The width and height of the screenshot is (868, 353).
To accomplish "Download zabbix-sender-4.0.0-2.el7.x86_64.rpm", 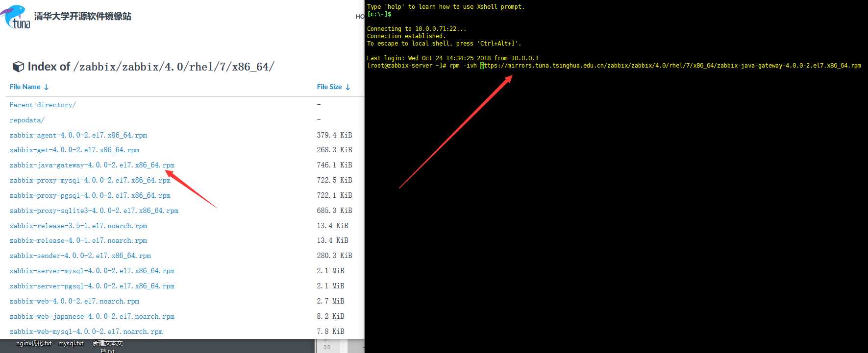I will tap(80, 256).
